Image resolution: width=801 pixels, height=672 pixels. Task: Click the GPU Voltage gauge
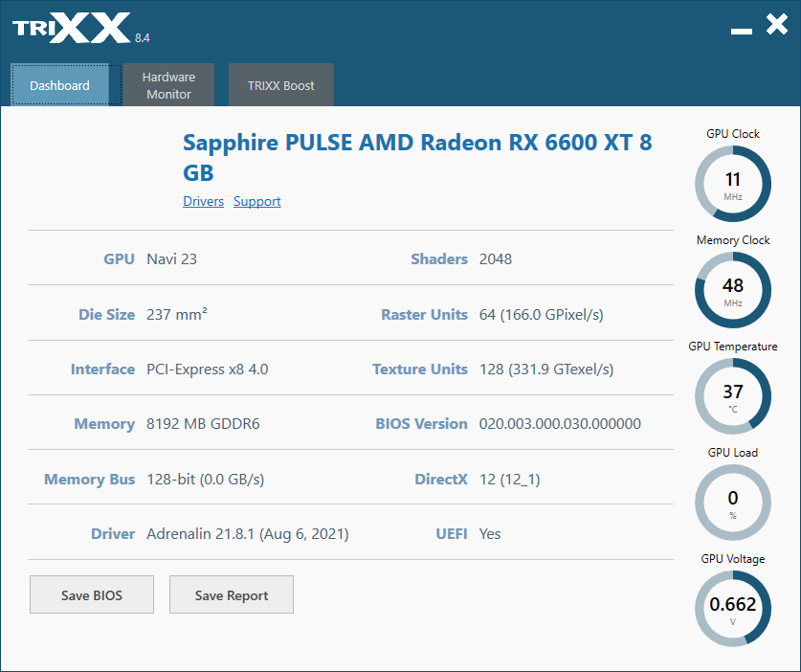coord(733,609)
